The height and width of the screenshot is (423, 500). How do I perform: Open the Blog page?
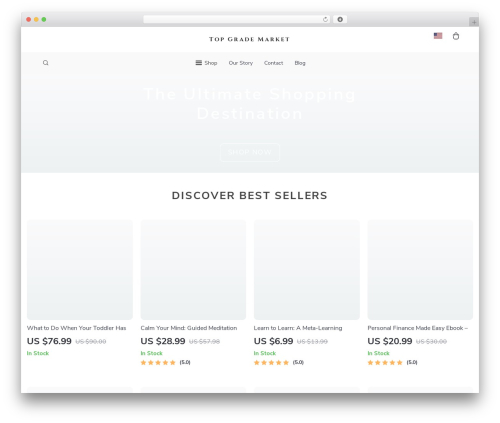(x=300, y=63)
